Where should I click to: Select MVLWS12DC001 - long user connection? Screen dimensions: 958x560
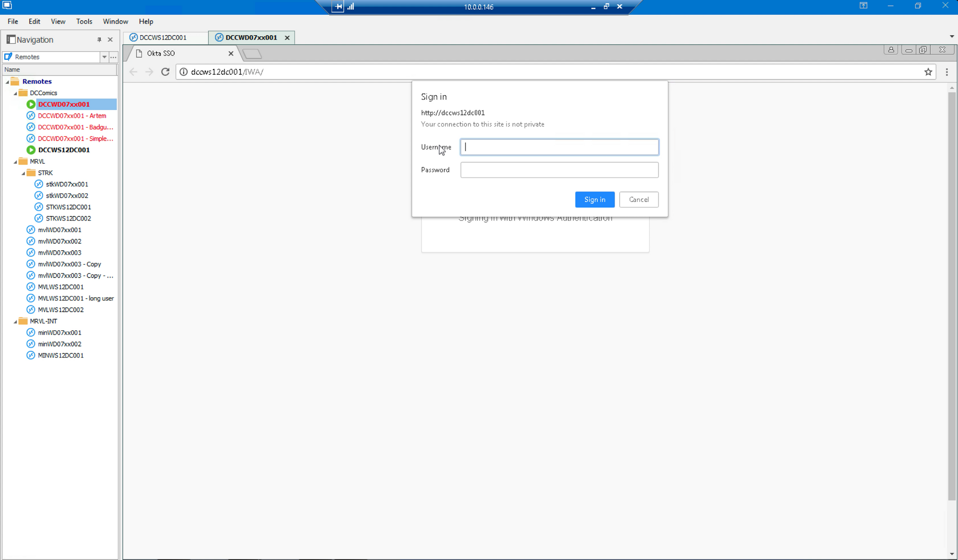[76, 299]
